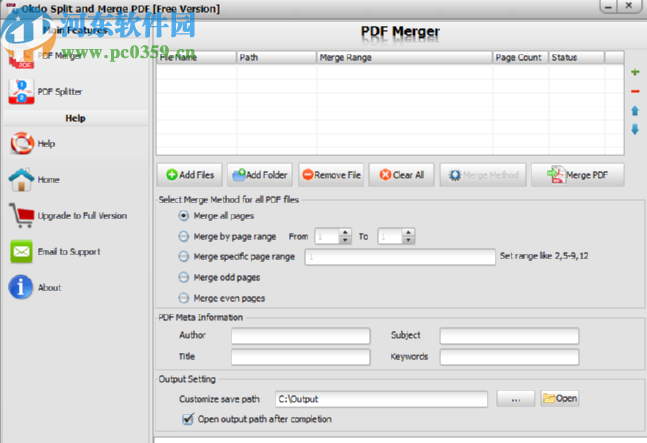This screenshot has width=647, height=443.
Task: Click the Merge Range column header
Action: click(x=404, y=57)
